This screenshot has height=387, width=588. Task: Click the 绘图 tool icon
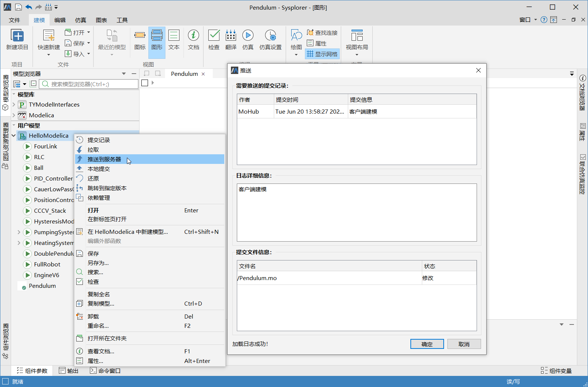tap(296, 36)
